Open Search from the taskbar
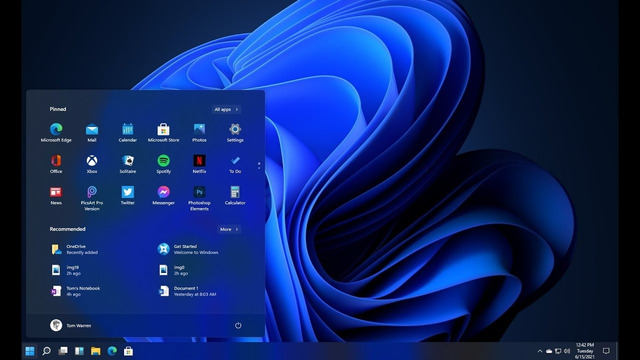 (x=47, y=351)
